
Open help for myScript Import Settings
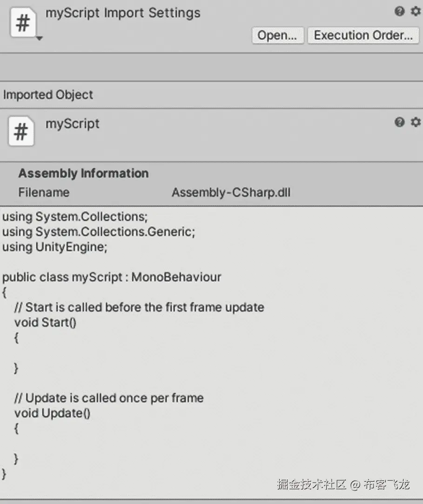pos(399,12)
